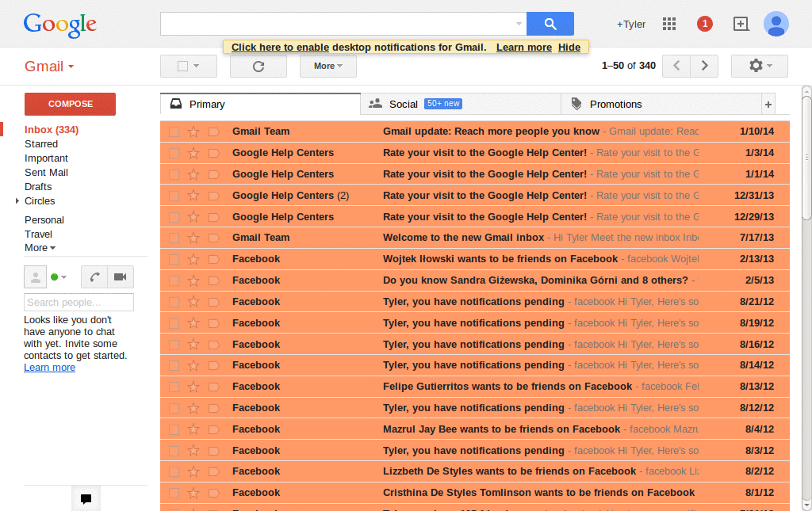Open the chat bubble at bottom
Image resolution: width=812 pixels, height=511 pixels.
click(x=86, y=498)
